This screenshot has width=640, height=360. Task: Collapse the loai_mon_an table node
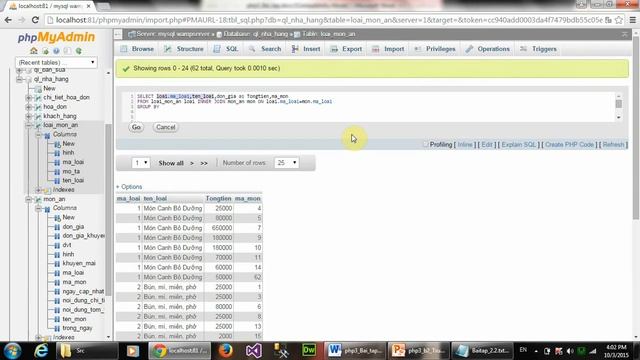[x=29, y=125]
